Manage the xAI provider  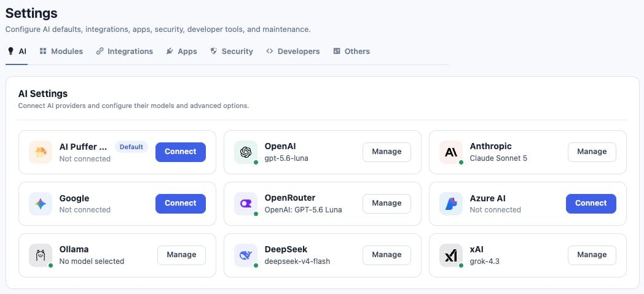(x=592, y=255)
